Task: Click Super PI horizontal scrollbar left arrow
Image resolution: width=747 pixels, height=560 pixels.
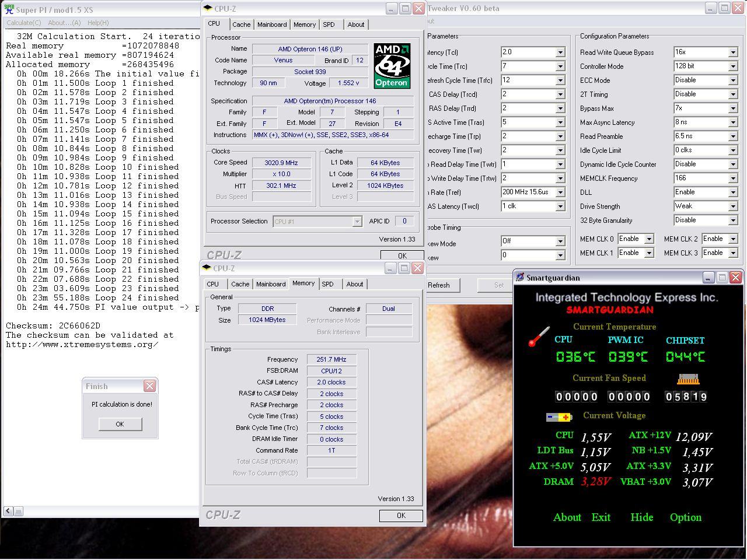Action: tap(8, 511)
